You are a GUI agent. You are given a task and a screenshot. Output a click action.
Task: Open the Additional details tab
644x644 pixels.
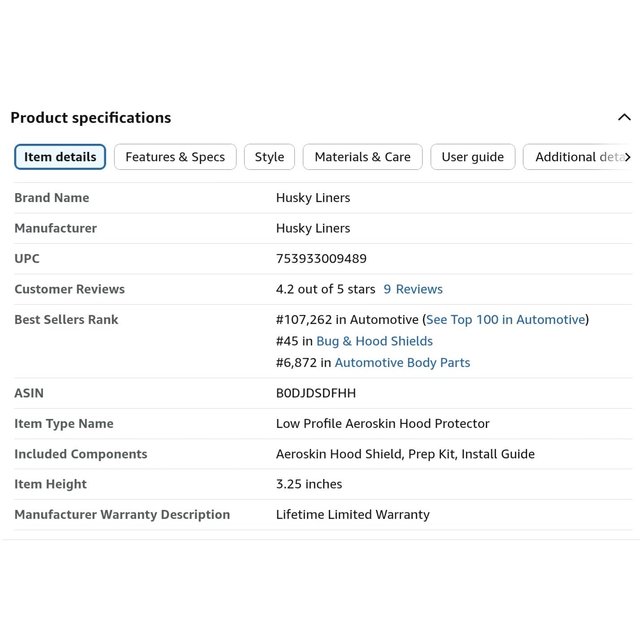576,157
